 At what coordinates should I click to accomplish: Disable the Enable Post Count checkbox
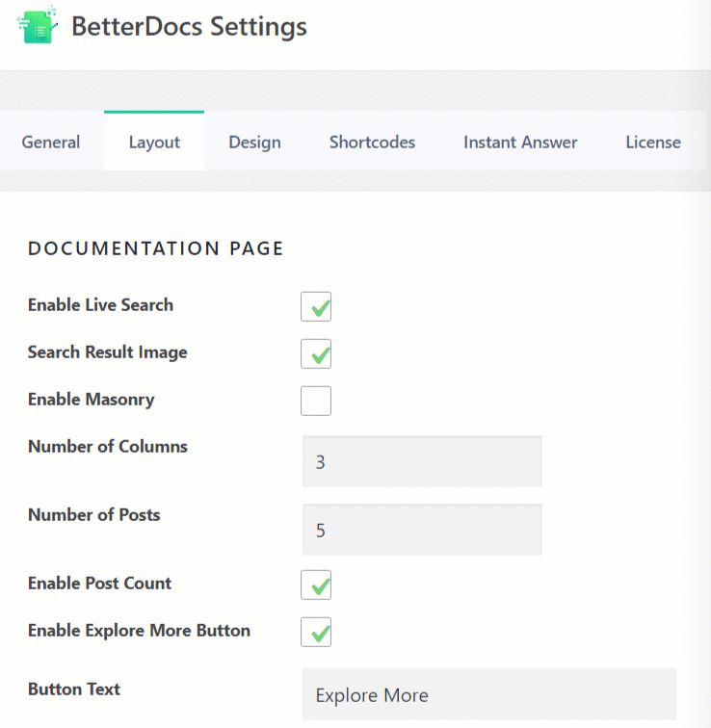[x=316, y=585]
